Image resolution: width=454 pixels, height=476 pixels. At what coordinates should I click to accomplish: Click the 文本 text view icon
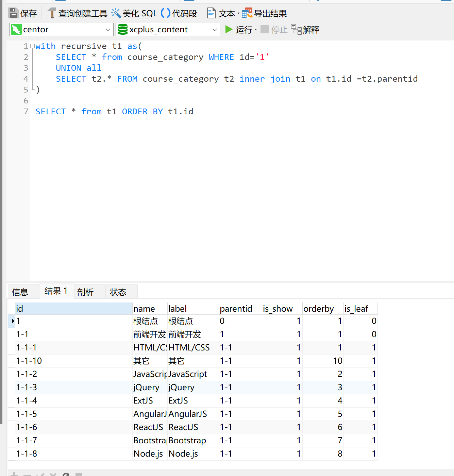pyautogui.click(x=212, y=13)
